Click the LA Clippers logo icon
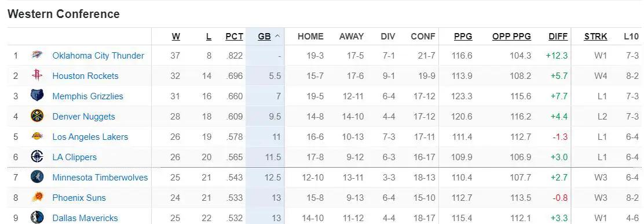 [x=37, y=157]
